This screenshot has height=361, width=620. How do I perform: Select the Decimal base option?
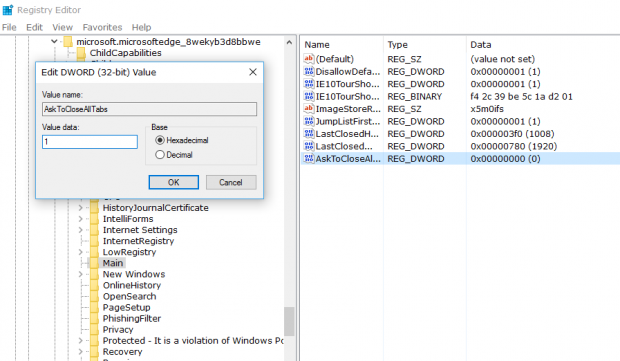point(160,155)
